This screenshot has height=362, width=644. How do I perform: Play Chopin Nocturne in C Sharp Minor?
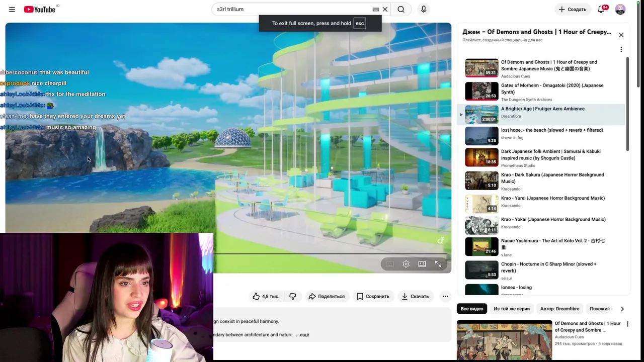click(x=541, y=270)
